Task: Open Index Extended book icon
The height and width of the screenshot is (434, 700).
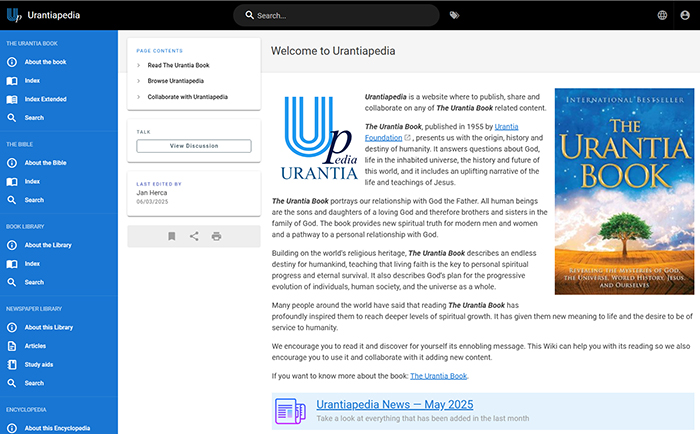Action: [x=12, y=100]
